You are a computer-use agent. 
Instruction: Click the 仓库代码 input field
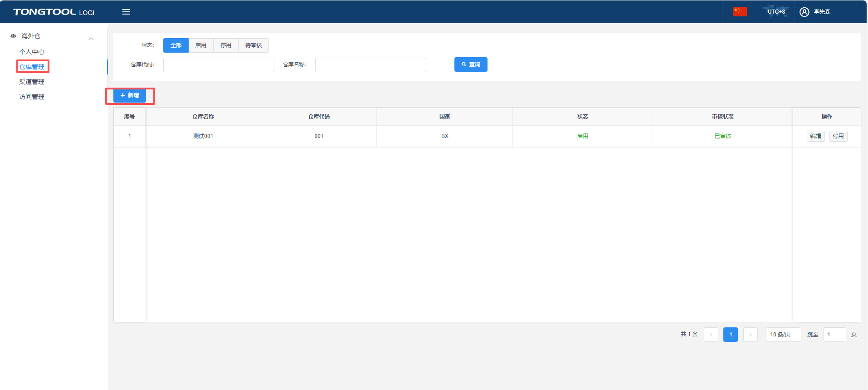(219, 65)
